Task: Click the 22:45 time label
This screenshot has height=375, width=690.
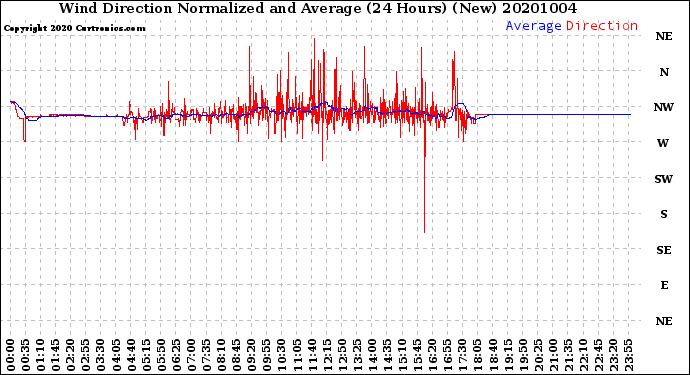Action: (599, 355)
